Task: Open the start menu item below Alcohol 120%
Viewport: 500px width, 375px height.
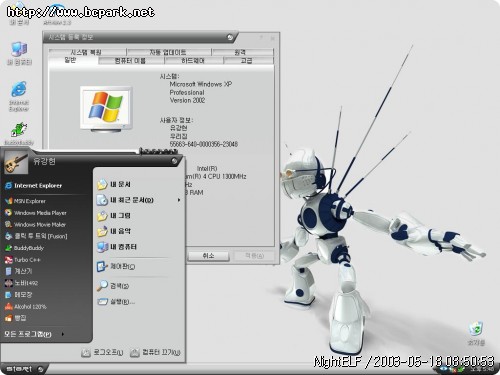Action: coord(15,318)
